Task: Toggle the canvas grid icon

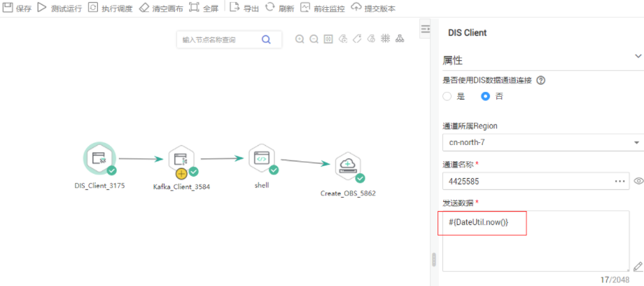Action: [x=385, y=39]
